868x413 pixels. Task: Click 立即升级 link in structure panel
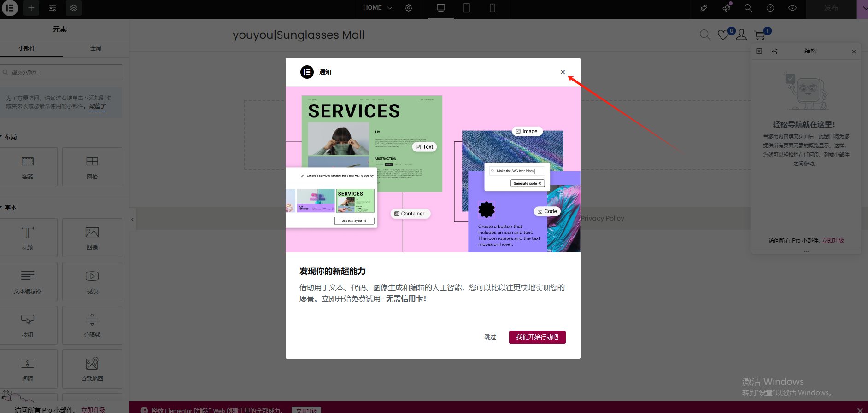click(x=833, y=241)
